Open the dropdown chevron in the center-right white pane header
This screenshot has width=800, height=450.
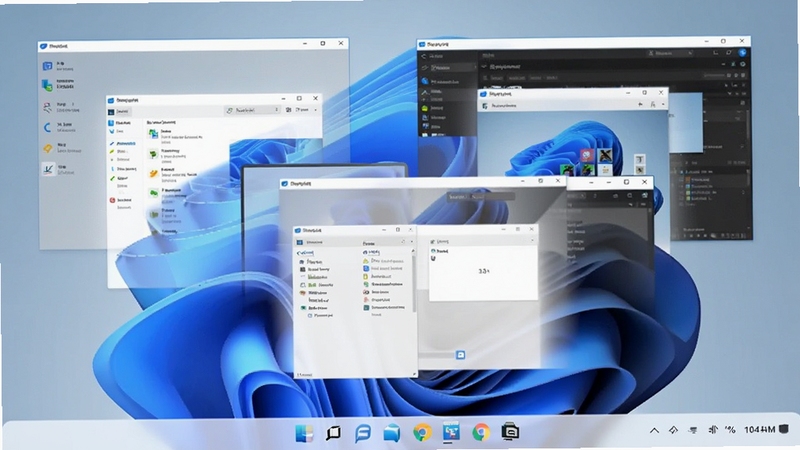point(532,241)
